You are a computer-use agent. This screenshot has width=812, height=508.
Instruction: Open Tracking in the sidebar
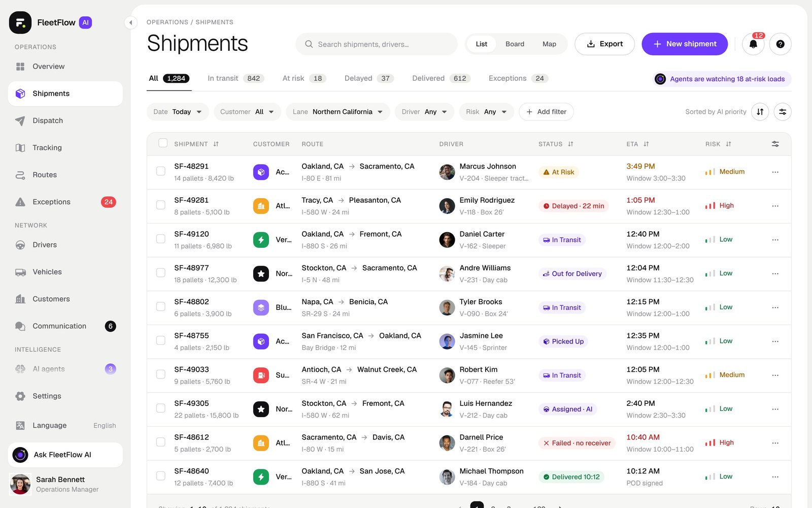tap(65, 148)
